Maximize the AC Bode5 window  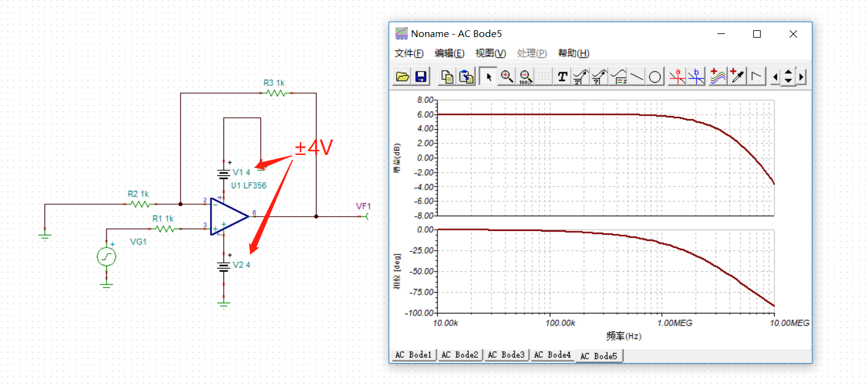pos(757,34)
